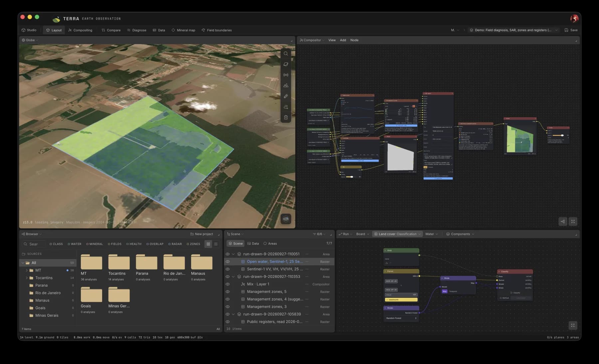This screenshot has width=599, height=364.
Task: Toggle the FIELDS filter
Action: point(115,244)
